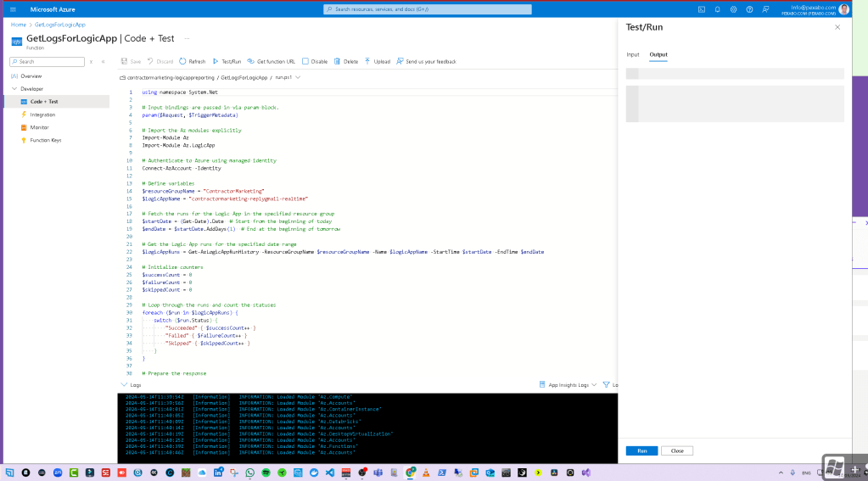Switch to the Input tab

click(633, 55)
